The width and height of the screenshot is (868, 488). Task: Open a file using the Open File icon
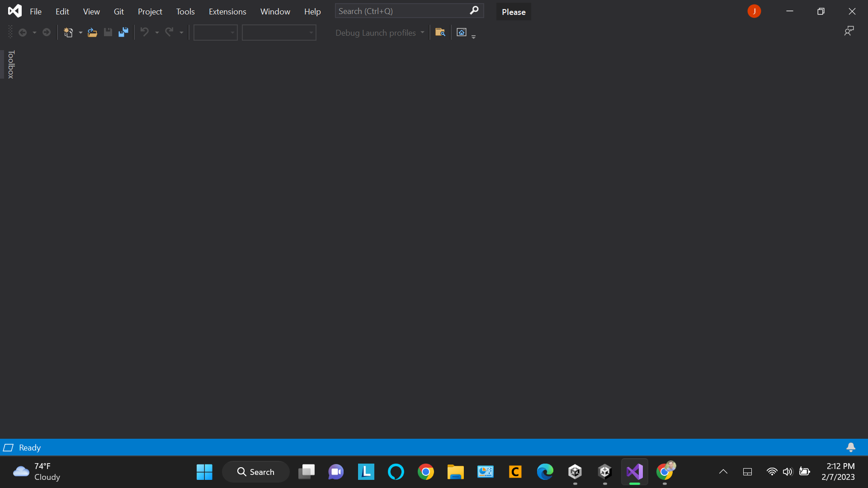[x=92, y=32]
